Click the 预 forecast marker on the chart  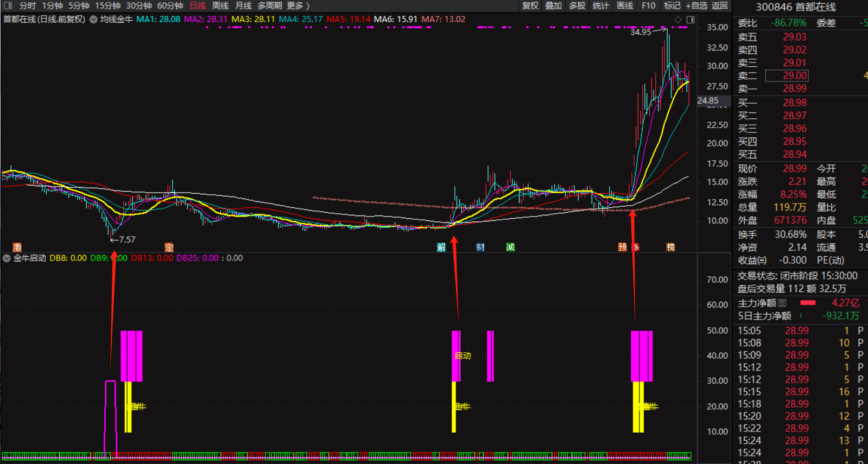pos(623,247)
